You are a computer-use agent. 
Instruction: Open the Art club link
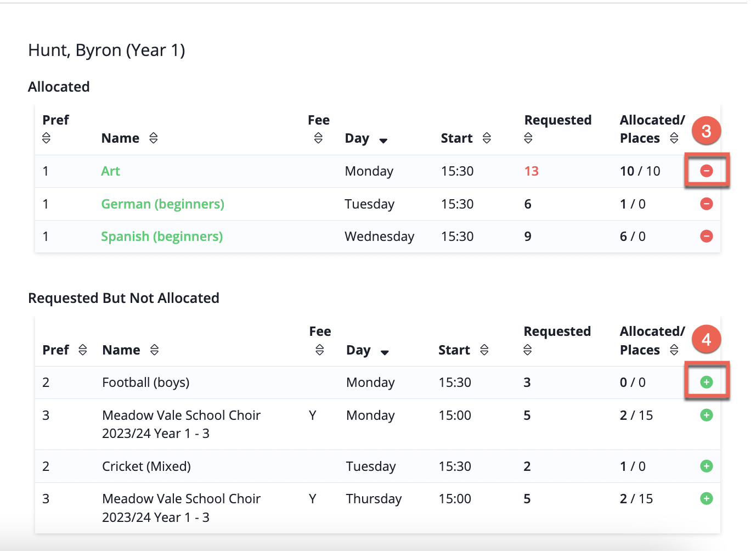[110, 171]
